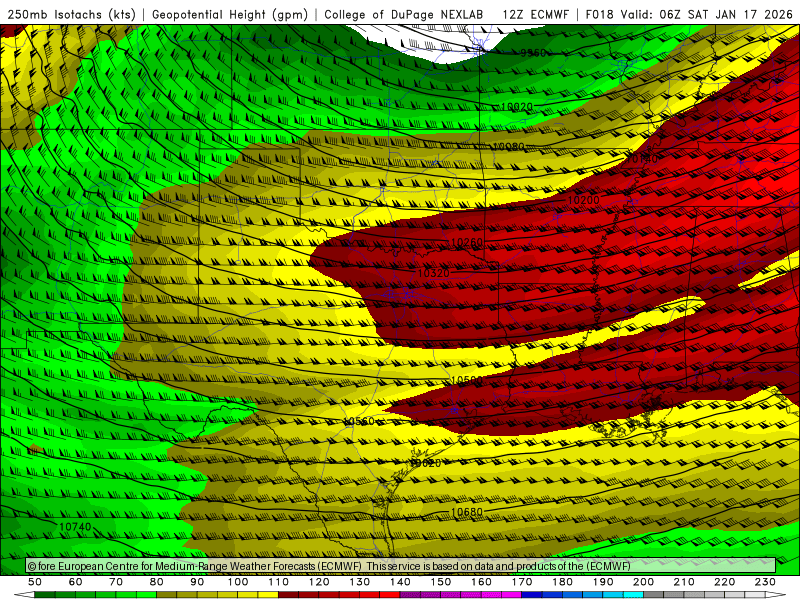Click the 10140 height contour label
Image resolution: width=800 pixels, height=600 pixels.
tap(642, 159)
